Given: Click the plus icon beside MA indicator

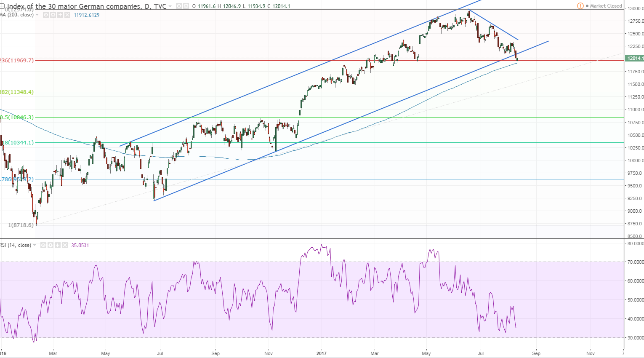Looking at the screenshot, I should point(60,15).
